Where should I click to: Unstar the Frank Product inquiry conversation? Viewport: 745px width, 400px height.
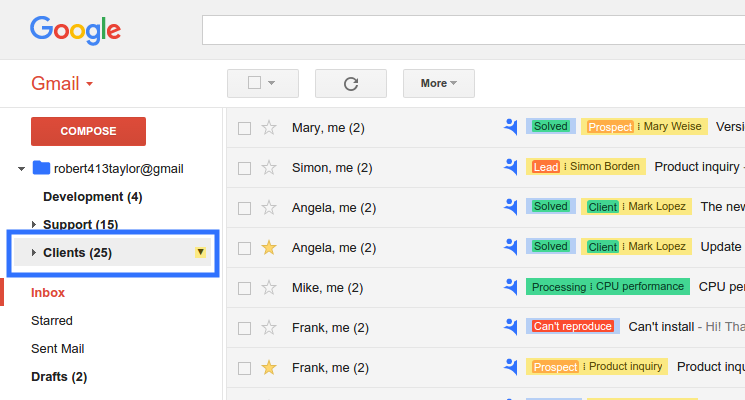point(269,367)
